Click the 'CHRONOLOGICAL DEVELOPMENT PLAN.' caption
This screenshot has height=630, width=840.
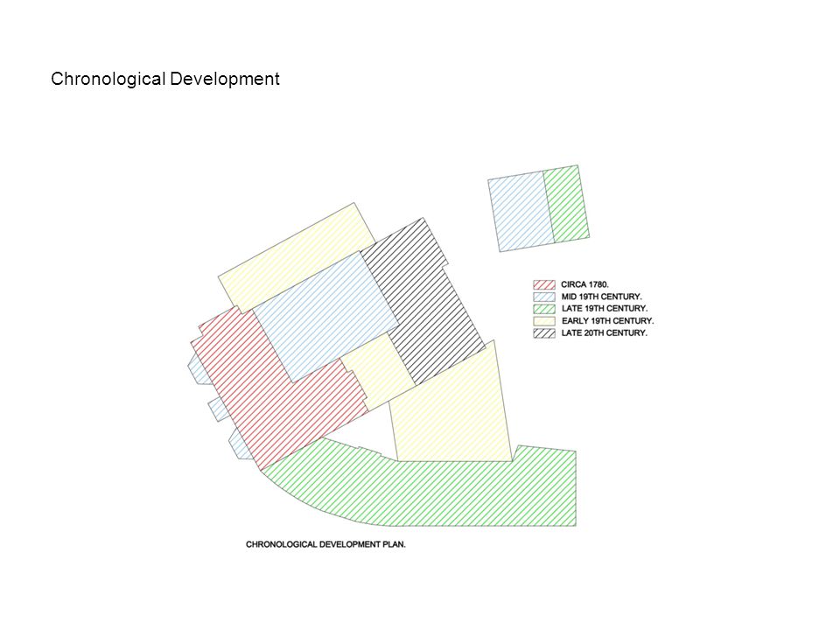[325, 544]
